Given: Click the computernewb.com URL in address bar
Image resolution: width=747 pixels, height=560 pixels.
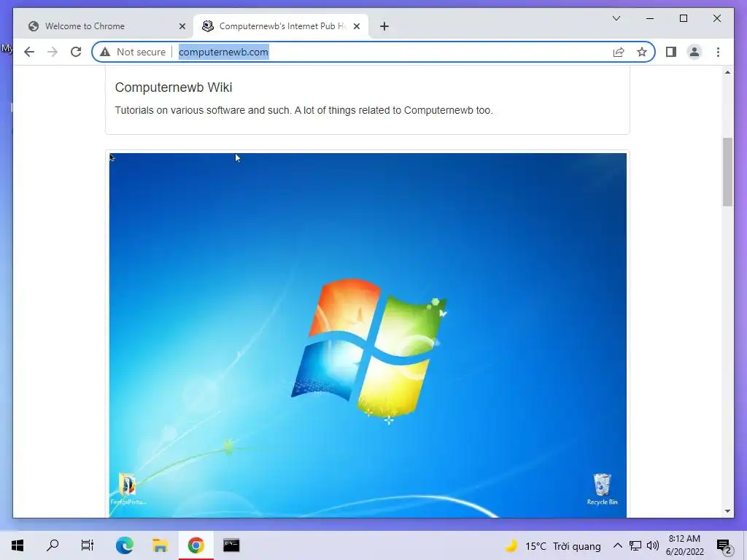Looking at the screenshot, I should pyautogui.click(x=223, y=52).
